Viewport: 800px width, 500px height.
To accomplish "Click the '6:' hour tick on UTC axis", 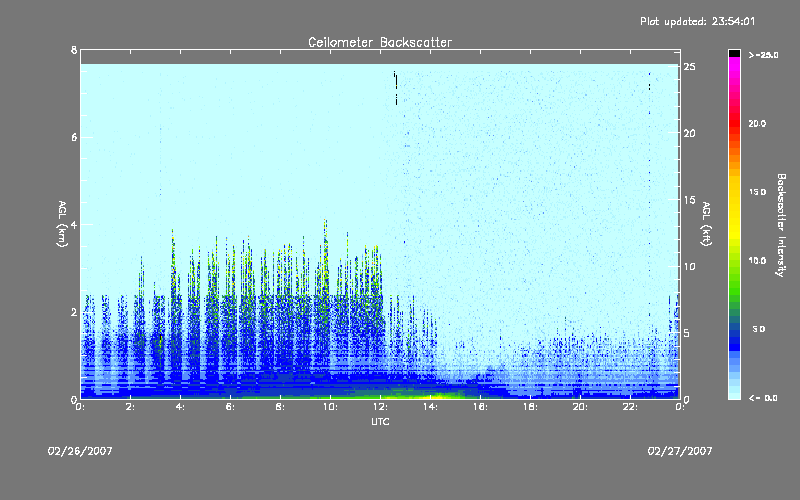I will pyautogui.click(x=230, y=407).
